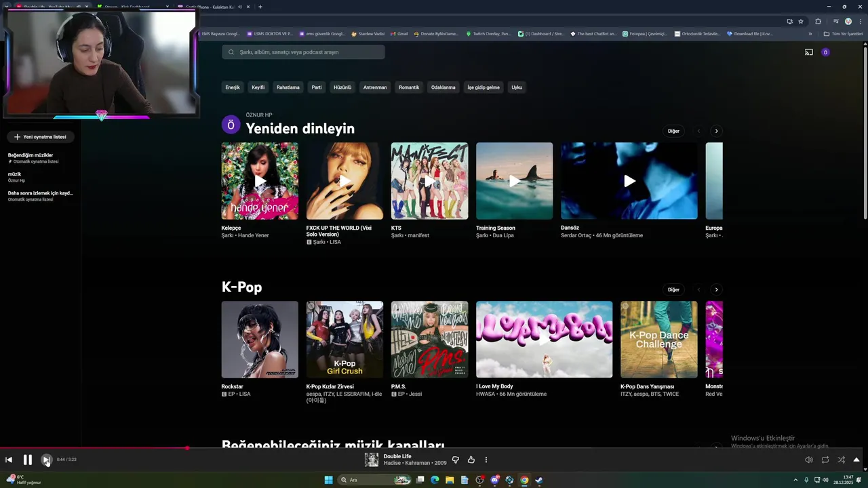Open Daha sonra izlemek için kayd... playlist
868x488 pixels.
40,196
